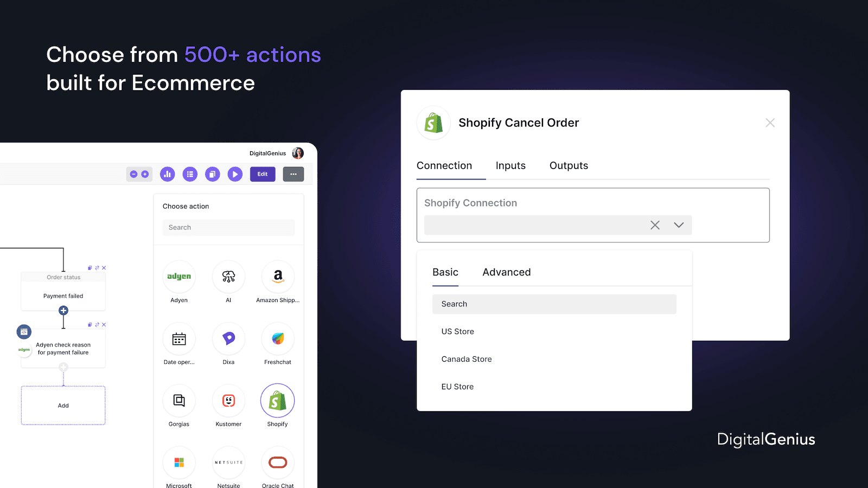Add step below Payment failed node
This screenshot has height=488, width=868.
click(x=63, y=311)
